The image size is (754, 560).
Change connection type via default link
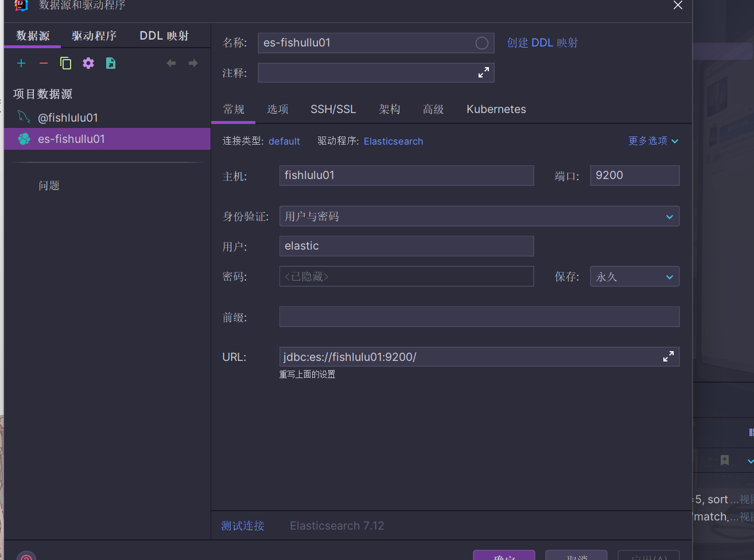[284, 141]
